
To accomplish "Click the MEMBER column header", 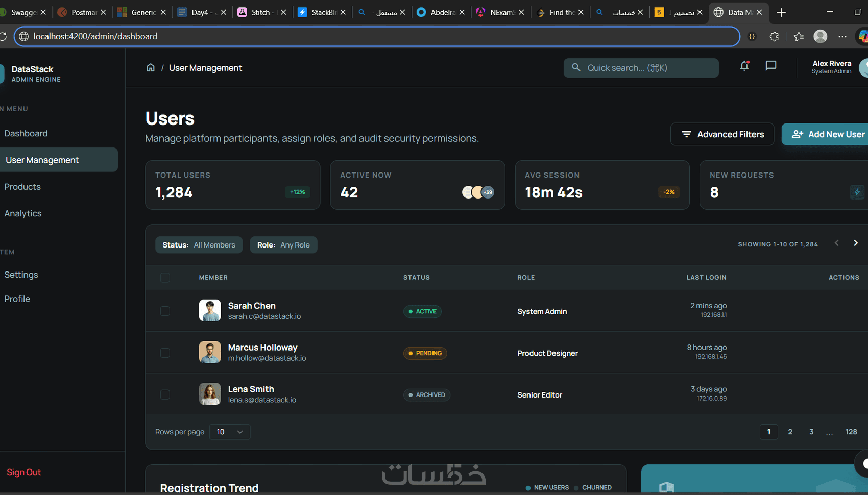I will (213, 278).
